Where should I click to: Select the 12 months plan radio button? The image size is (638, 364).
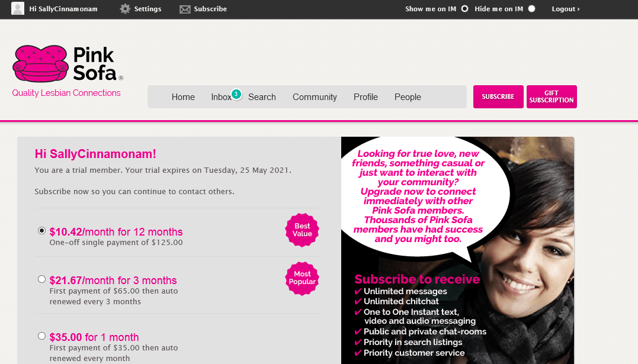[x=41, y=231]
